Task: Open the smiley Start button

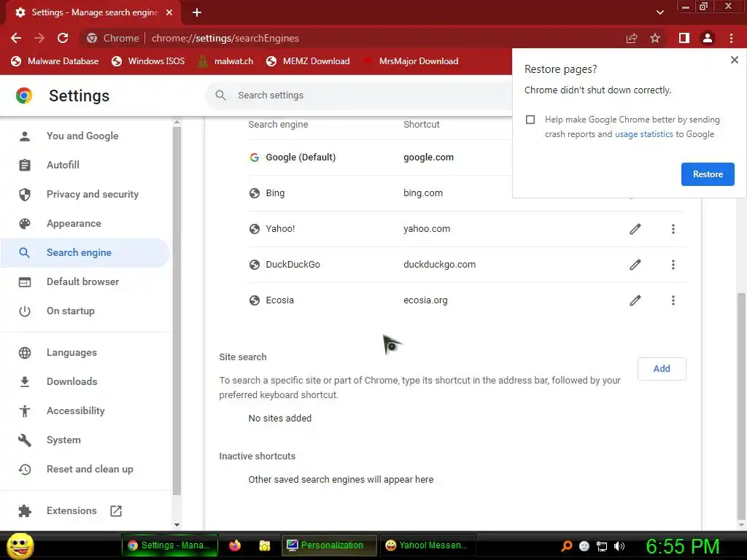Action: coord(20,545)
